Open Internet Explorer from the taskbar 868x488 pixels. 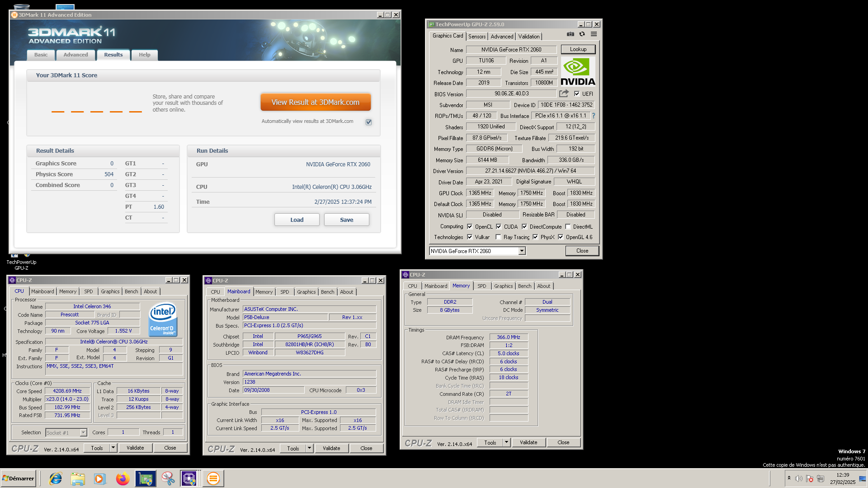coord(56,479)
